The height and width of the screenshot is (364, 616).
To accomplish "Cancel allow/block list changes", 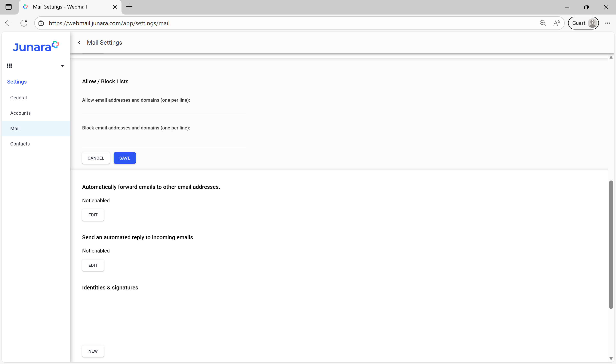I will (96, 158).
